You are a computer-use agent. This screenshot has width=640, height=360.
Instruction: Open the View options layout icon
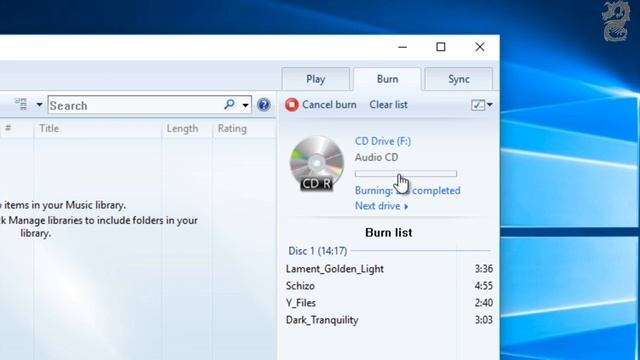[x=21, y=104]
